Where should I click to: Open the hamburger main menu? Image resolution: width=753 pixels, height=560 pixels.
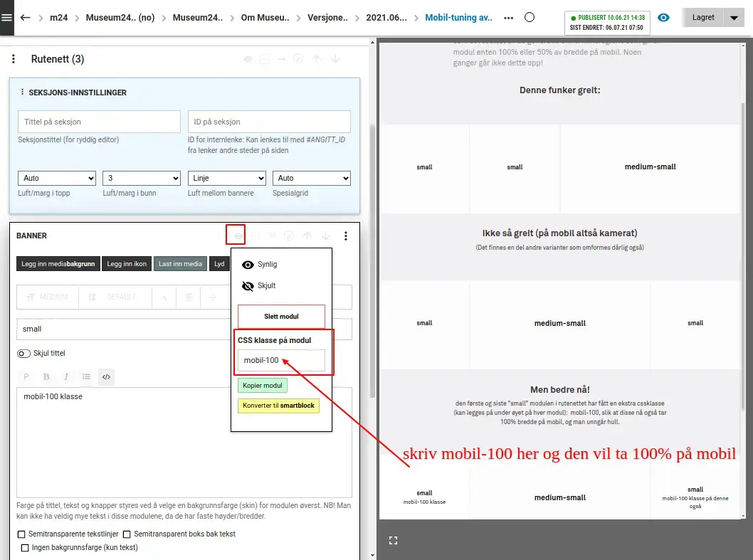(x=7, y=17)
